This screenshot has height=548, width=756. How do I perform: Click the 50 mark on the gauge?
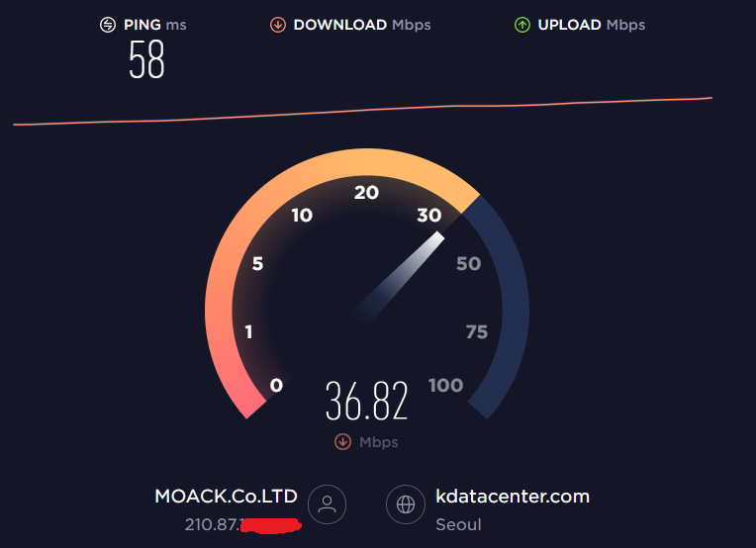[x=469, y=264]
